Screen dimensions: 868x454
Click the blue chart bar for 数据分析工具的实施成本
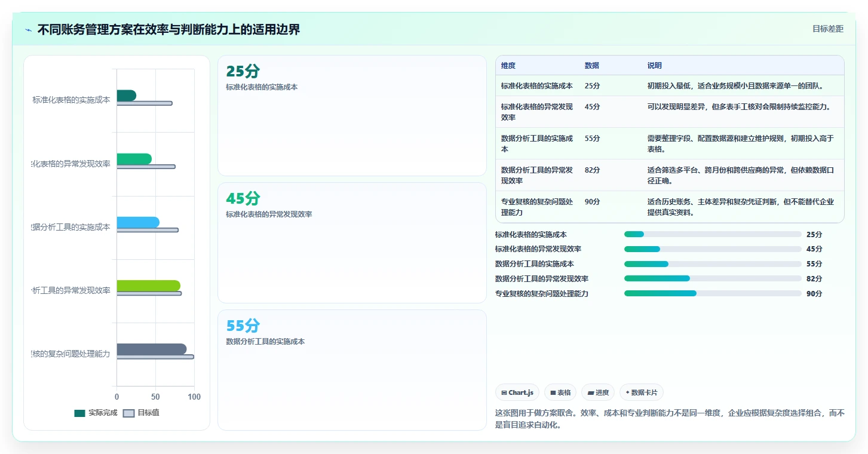click(x=138, y=222)
